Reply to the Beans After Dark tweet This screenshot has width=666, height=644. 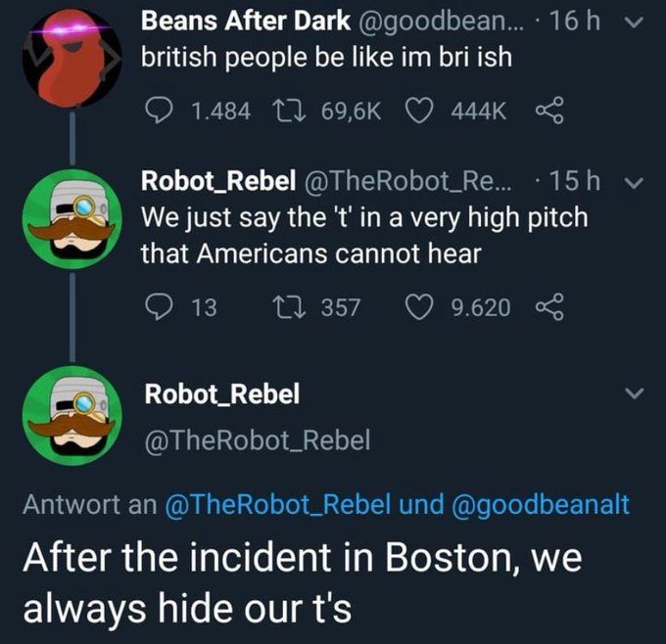click(x=160, y=112)
